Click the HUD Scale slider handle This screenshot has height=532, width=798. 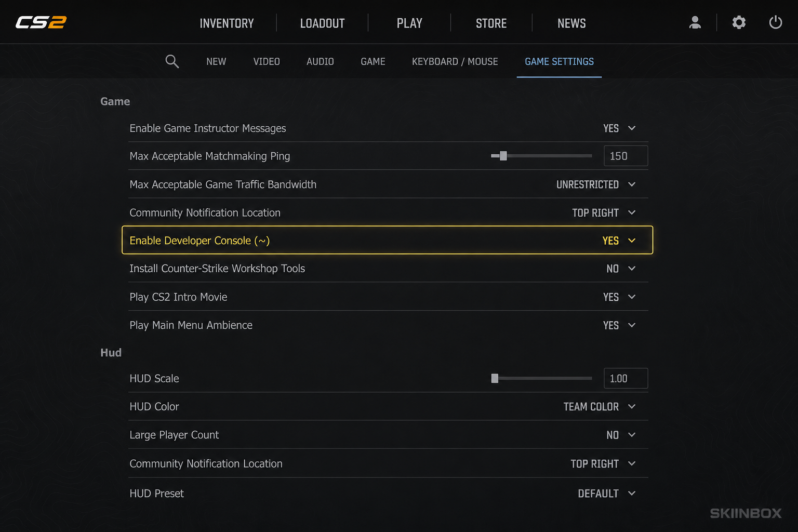[x=495, y=378]
